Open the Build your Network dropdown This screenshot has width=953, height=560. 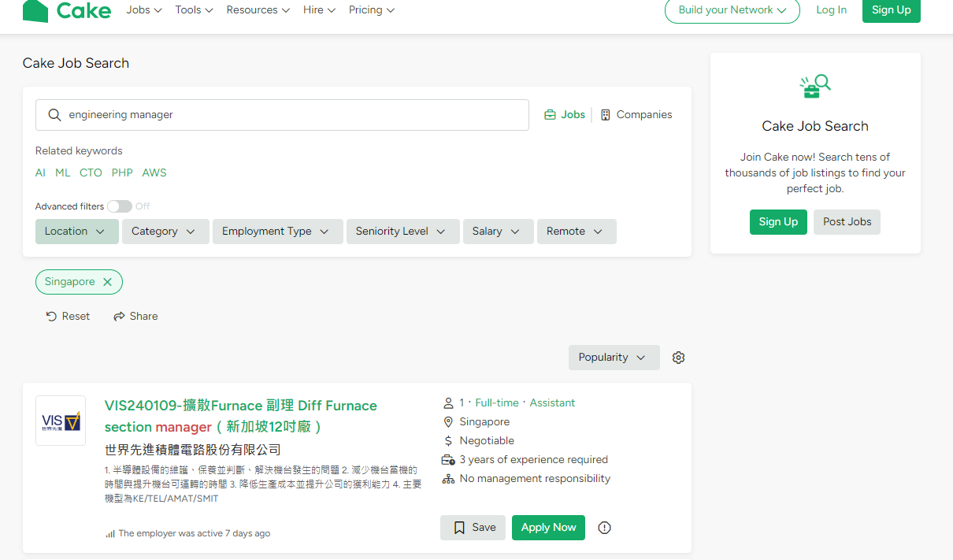coord(732,10)
